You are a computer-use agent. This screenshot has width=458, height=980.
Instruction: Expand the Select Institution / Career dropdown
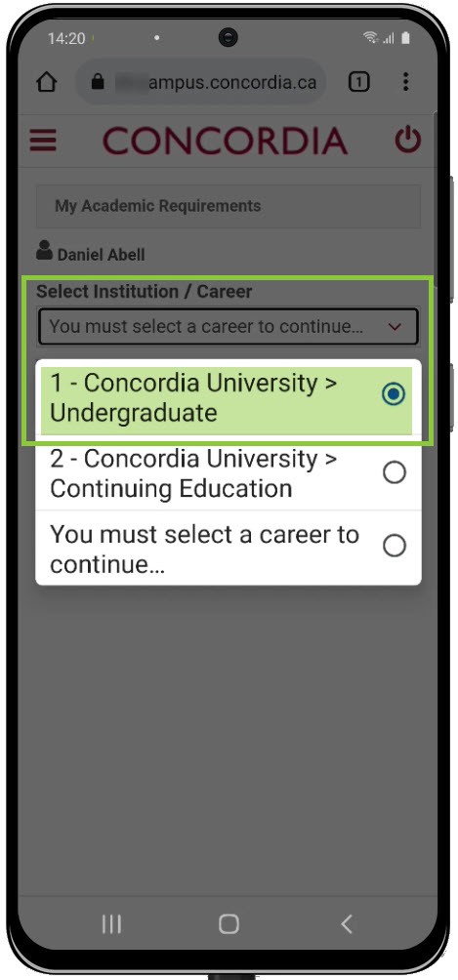point(229,326)
